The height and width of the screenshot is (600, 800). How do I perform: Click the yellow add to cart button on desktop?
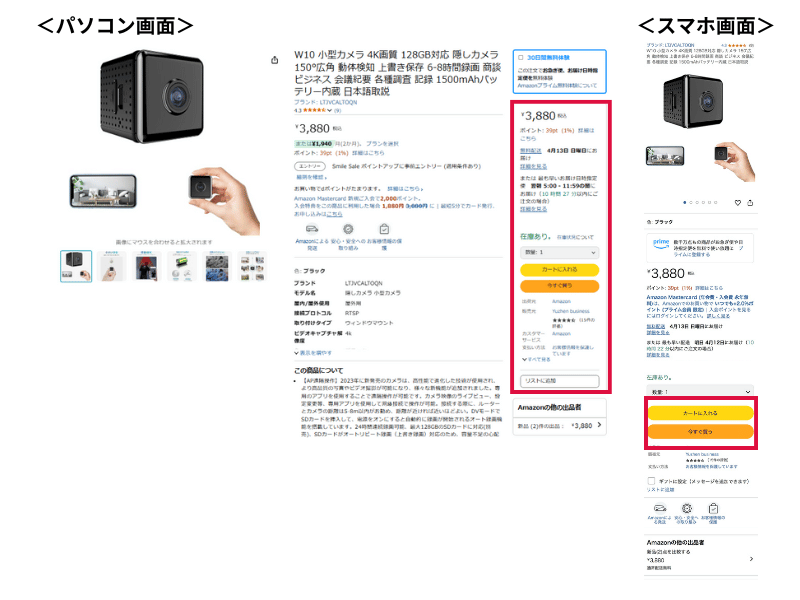coord(559,269)
